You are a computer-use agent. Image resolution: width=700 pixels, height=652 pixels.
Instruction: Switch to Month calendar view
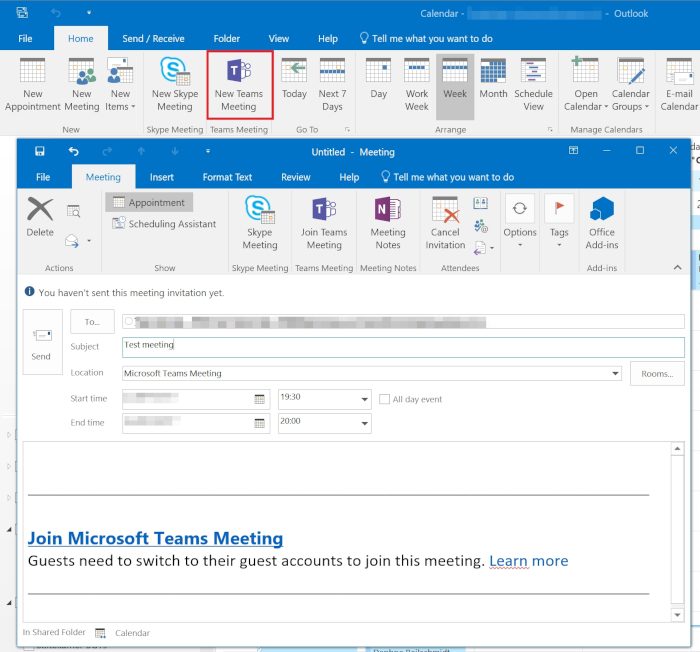[493, 74]
